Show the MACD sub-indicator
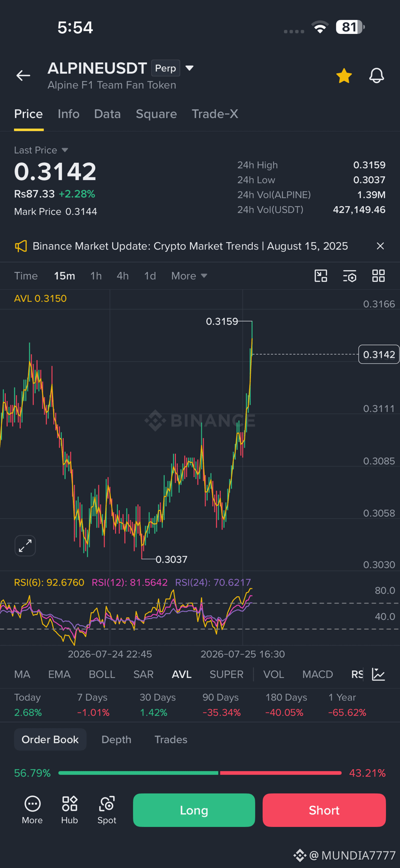The image size is (400, 868). pyautogui.click(x=318, y=675)
